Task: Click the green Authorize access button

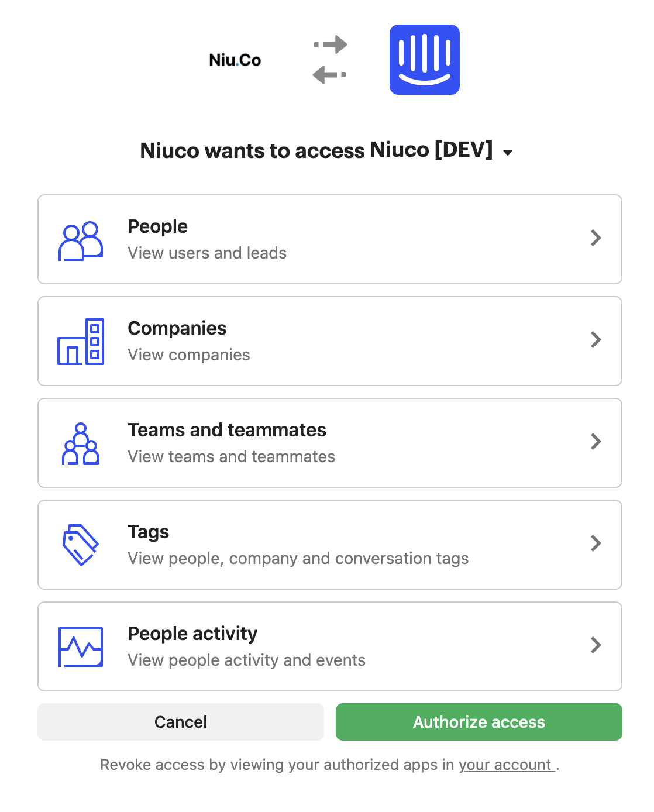Action: [479, 722]
